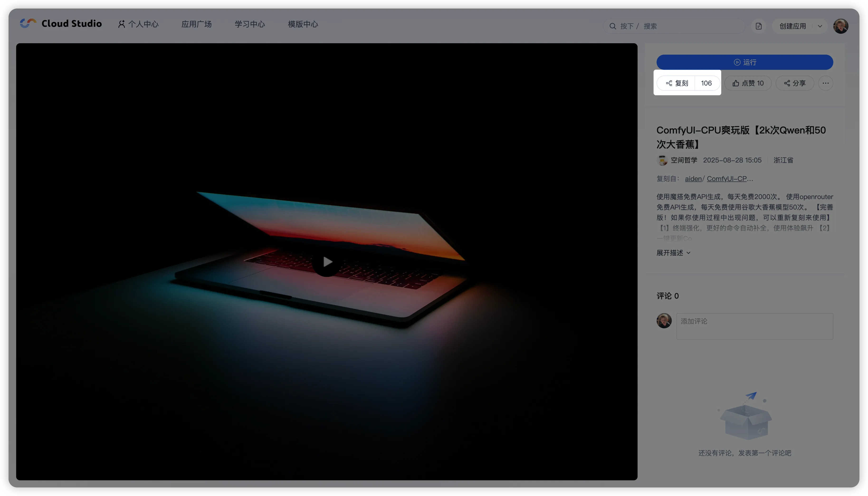Click the Cloud Studio logo icon
This screenshot has width=868, height=496.
click(x=28, y=23)
